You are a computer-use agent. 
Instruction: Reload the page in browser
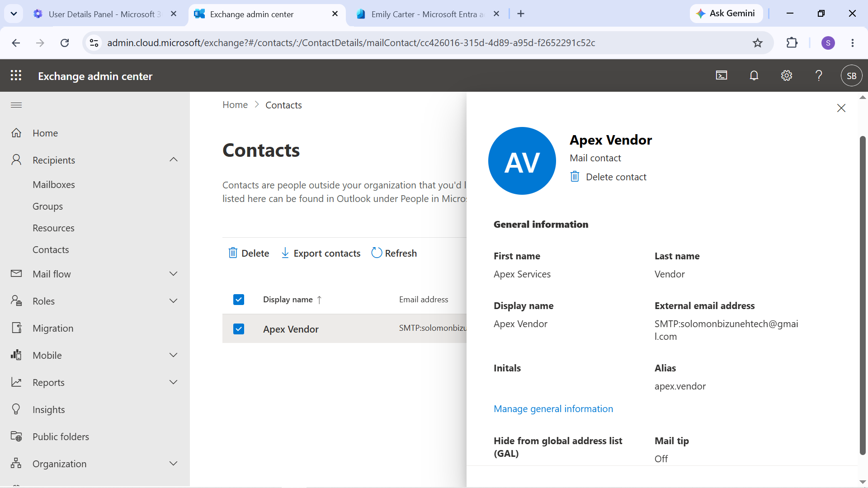click(65, 43)
